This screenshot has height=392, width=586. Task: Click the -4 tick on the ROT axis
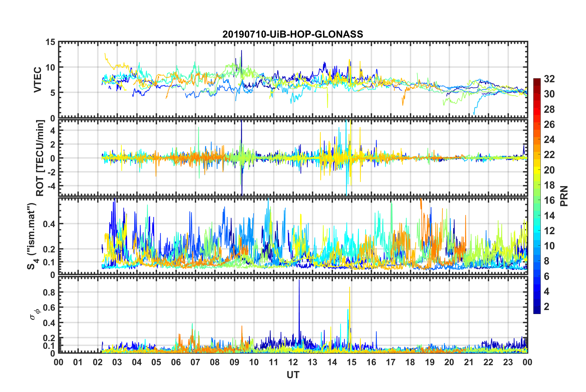(51, 186)
